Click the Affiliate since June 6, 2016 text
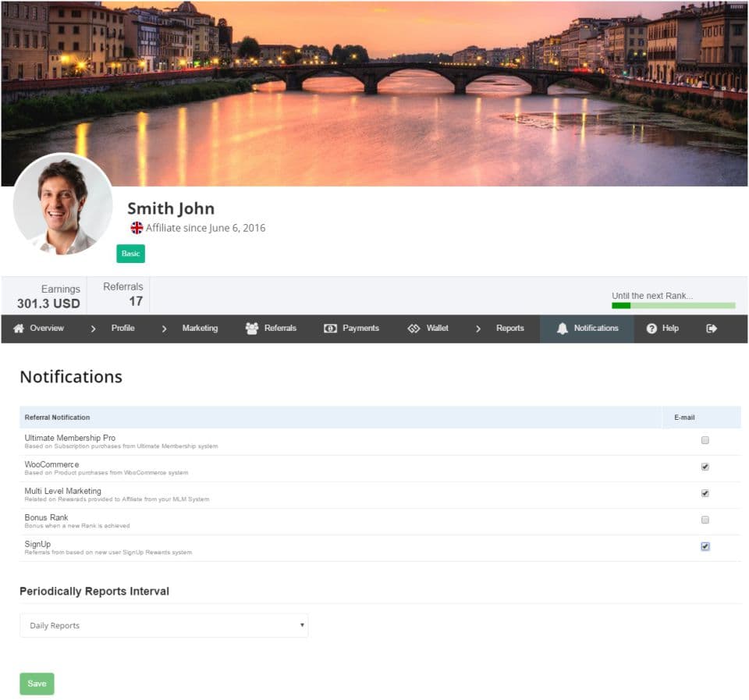The image size is (749, 700). coord(205,228)
